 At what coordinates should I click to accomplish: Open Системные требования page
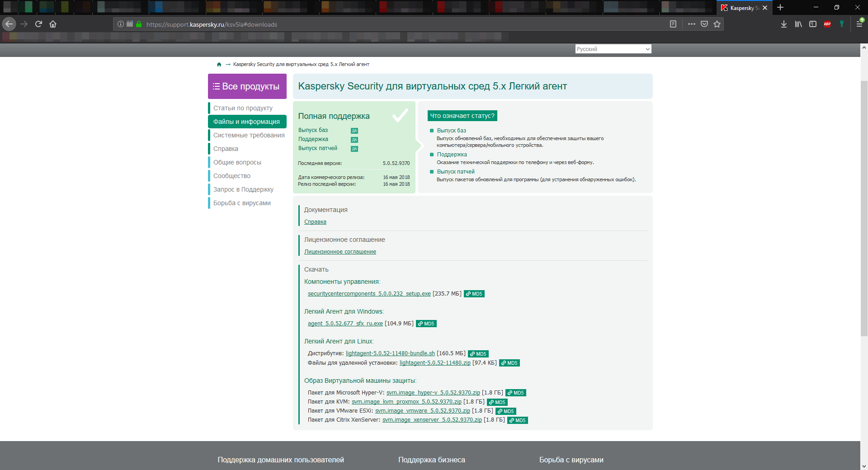pyautogui.click(x=249, y=135)
